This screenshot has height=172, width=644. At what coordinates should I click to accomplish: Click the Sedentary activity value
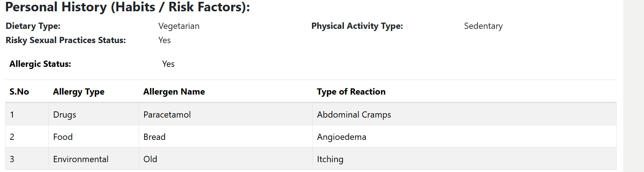click(483, 26)
